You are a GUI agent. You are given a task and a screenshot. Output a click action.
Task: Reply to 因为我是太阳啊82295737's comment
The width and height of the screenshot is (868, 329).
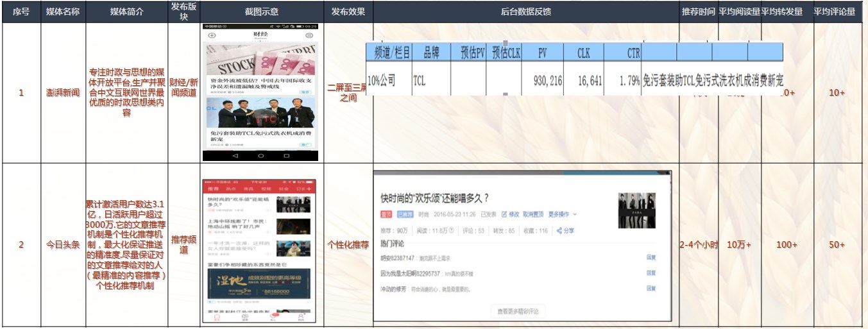651,273
